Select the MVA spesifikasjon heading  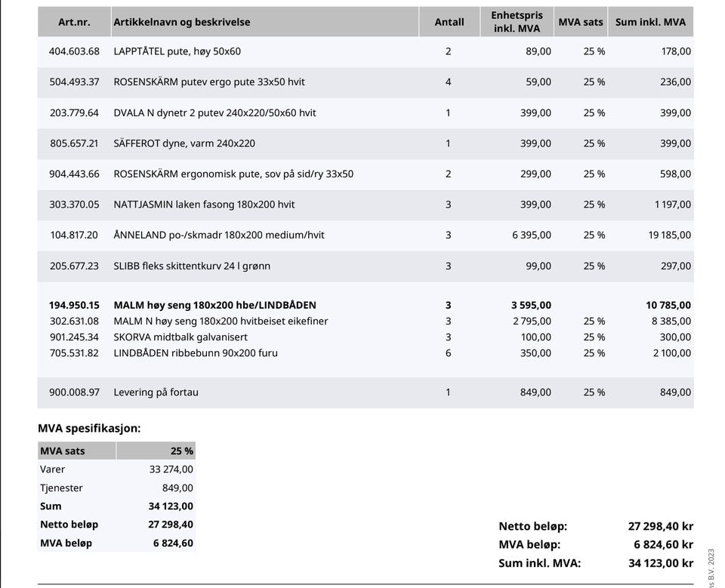pos(89,428)
